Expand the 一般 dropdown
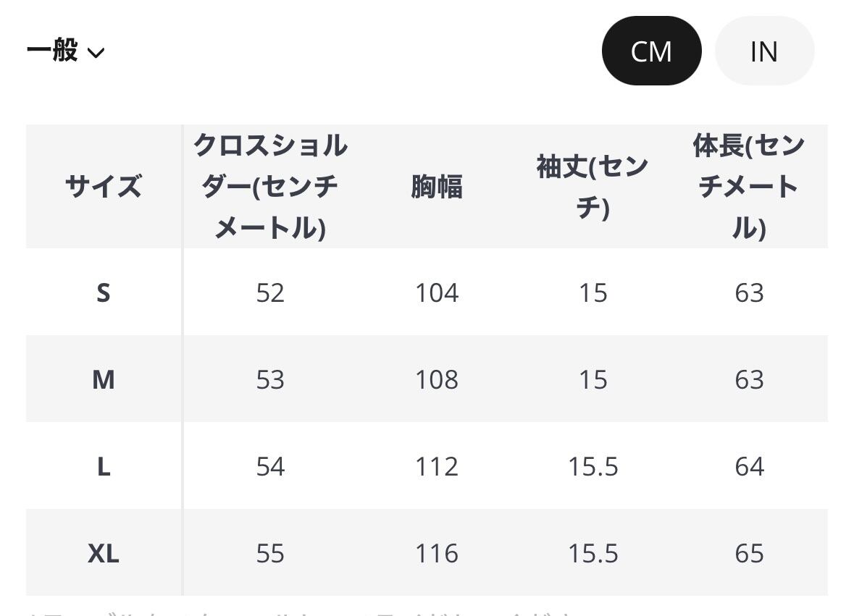The width and height of the screenshot is (854, 616). (x=65, y=51)
